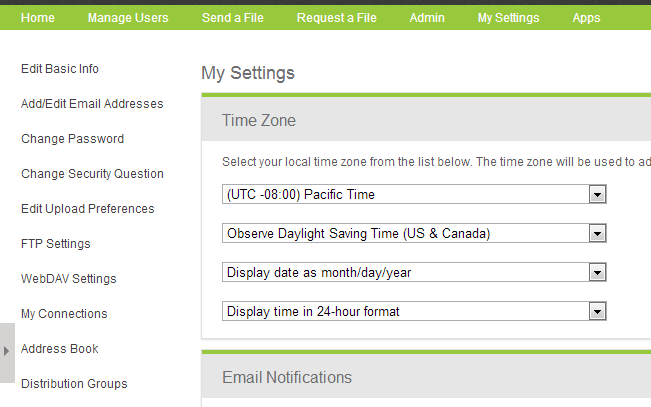Click the Email Notifications section header

287,377
